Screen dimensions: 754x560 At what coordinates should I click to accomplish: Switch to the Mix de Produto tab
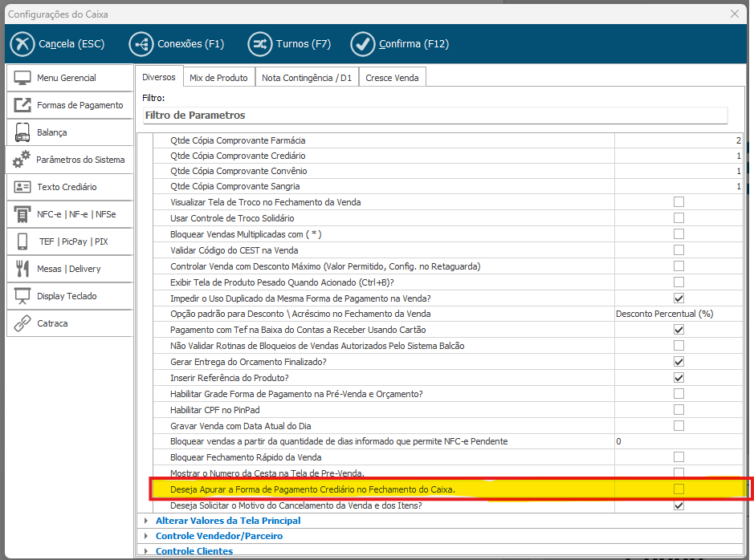[218, 77]
